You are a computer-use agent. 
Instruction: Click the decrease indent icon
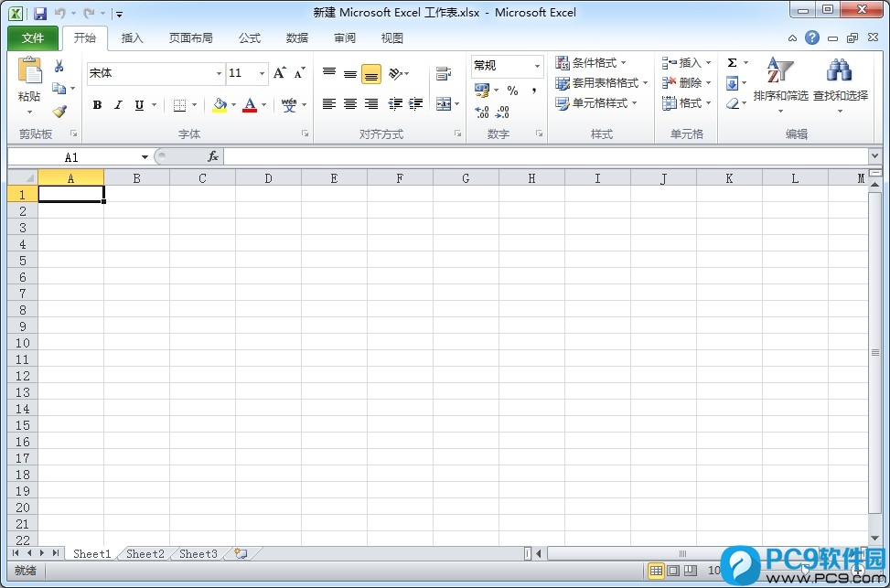tap(395, 103)
